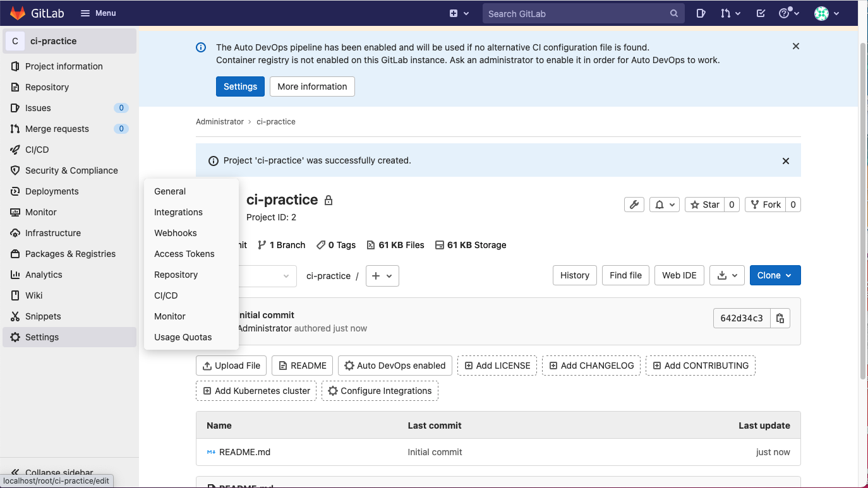Click the Add LICENSE button
This screenshot has height=488, width=868.
(x=497, y=365)
